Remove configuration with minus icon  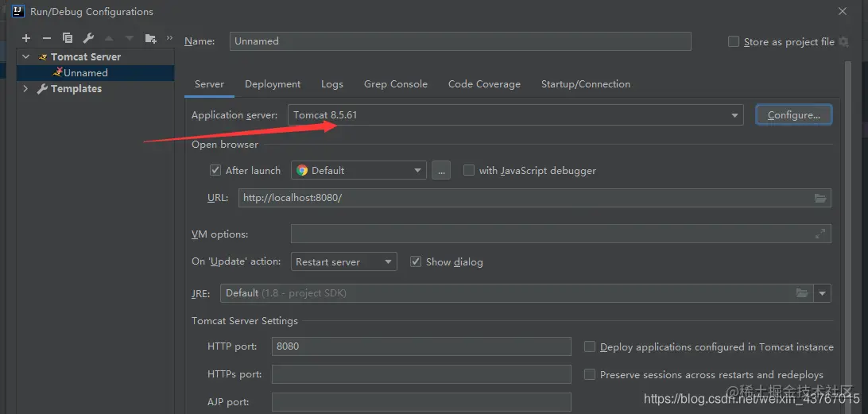[x=46, y=38]
